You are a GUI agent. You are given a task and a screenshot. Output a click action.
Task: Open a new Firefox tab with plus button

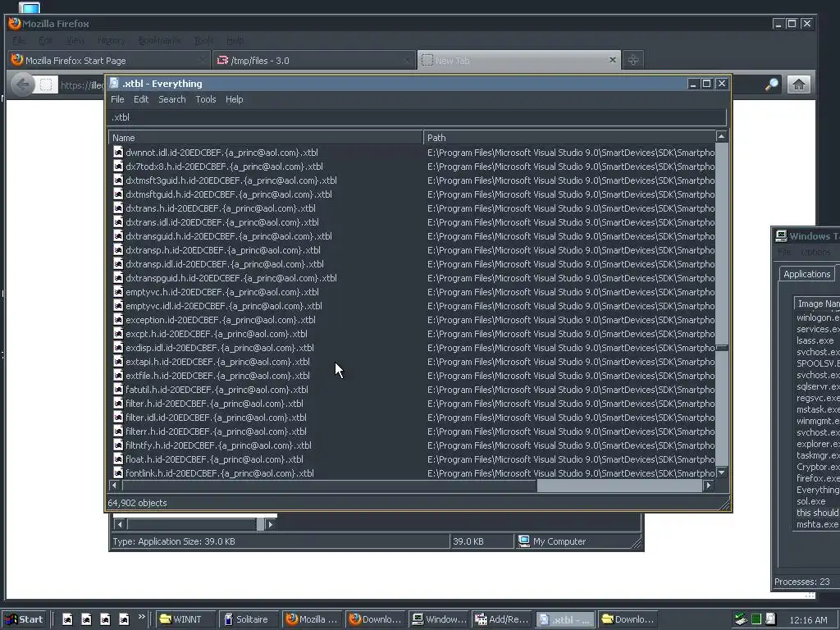(632, 60)
